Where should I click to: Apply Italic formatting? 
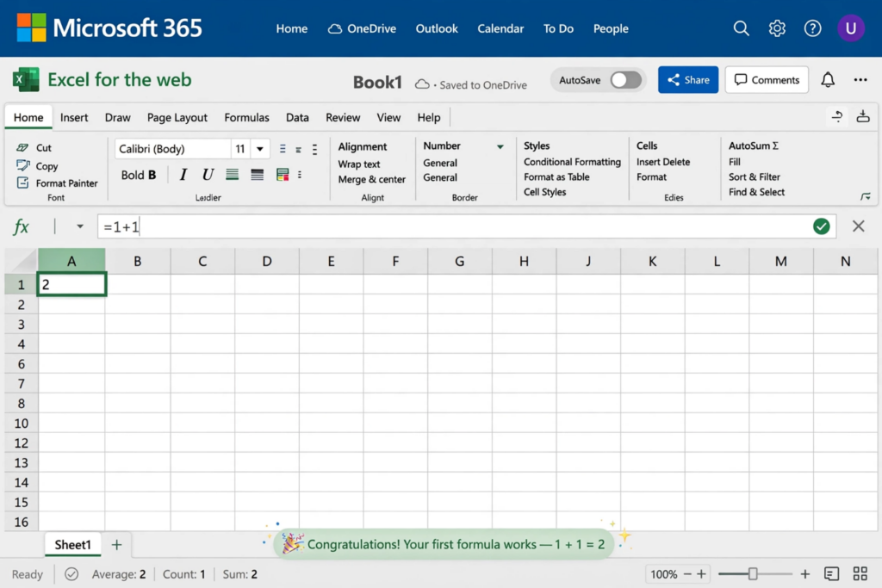(183, 175)
